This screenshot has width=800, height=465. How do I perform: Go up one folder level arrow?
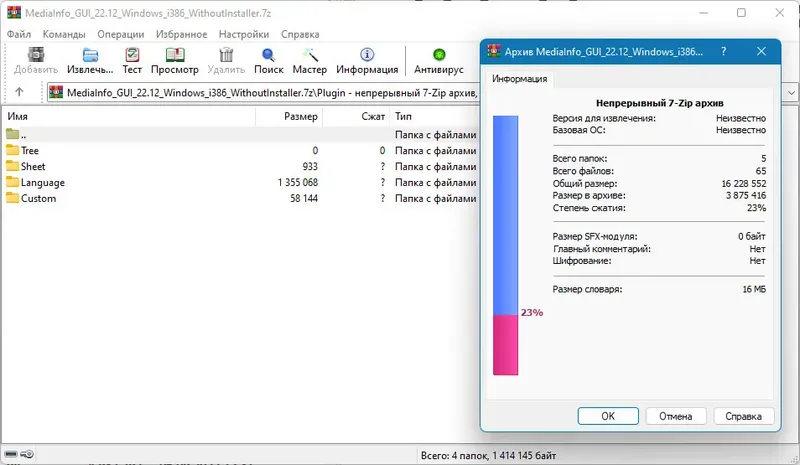(x=19, y=92)
